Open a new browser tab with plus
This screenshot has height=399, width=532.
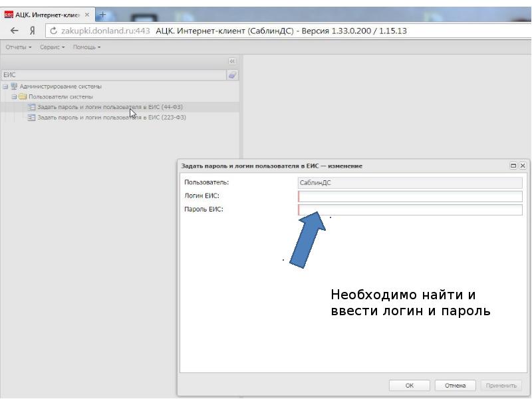[x=103, y=15]
